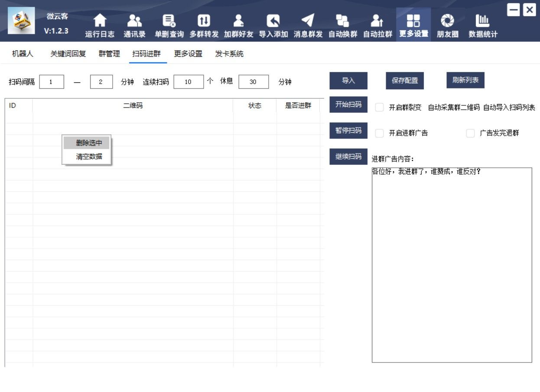Click the V:1.2.3 version label
The width and height of the screenshot is (540, 392).
56,31
